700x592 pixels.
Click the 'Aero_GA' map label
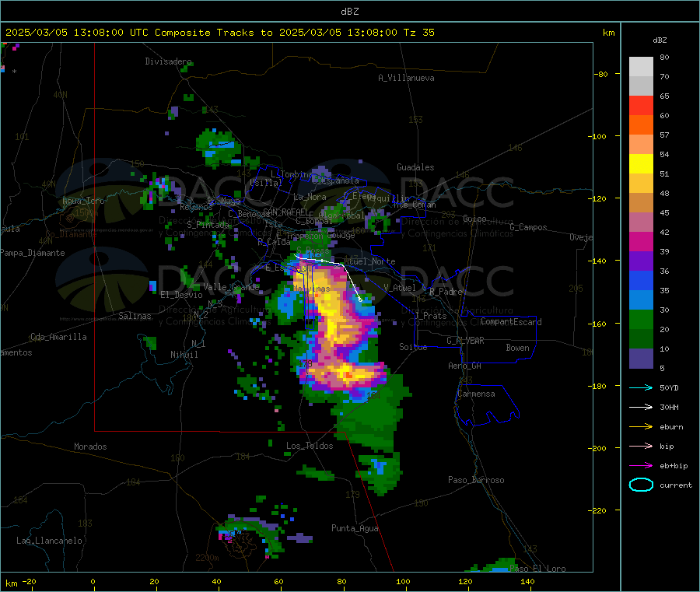pos(464,366)
